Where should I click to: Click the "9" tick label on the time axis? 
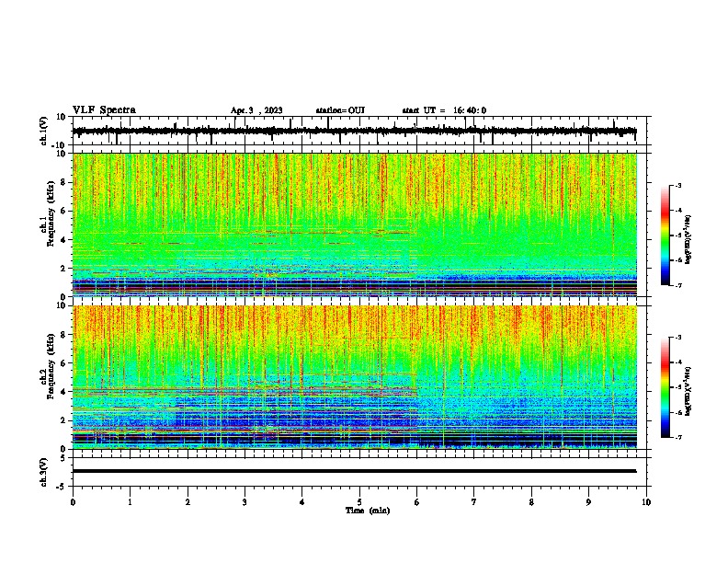point(588,502)
